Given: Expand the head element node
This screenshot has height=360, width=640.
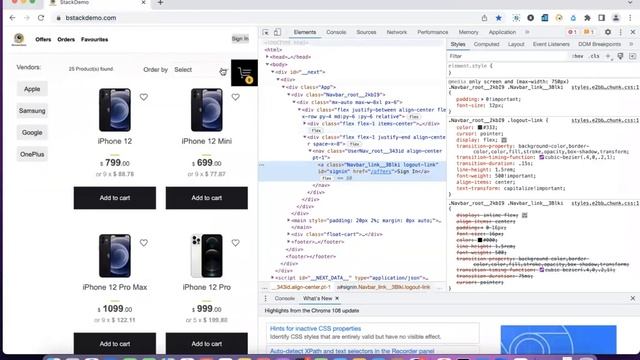Looking at the screenshot, I should [268, 57].
